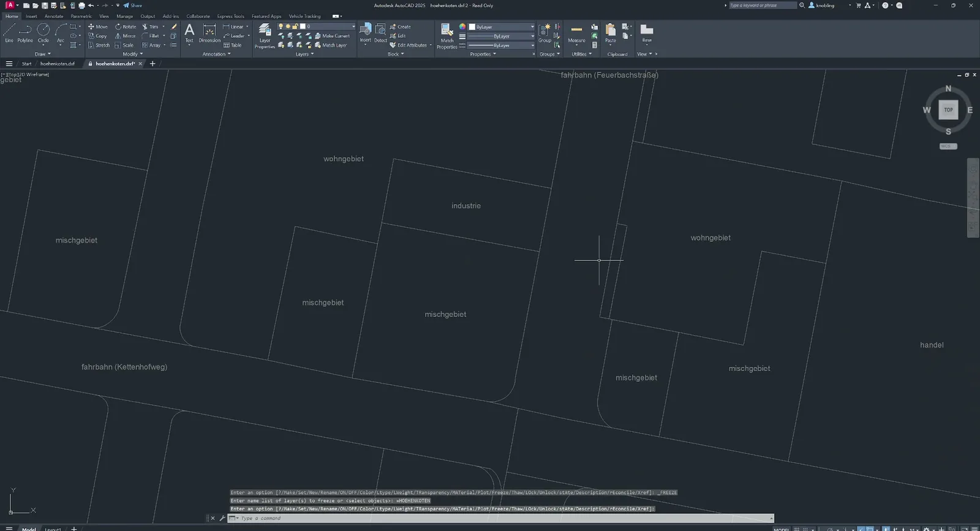Click the Undo arrow
Screen dimensions: 980x531
91,6
